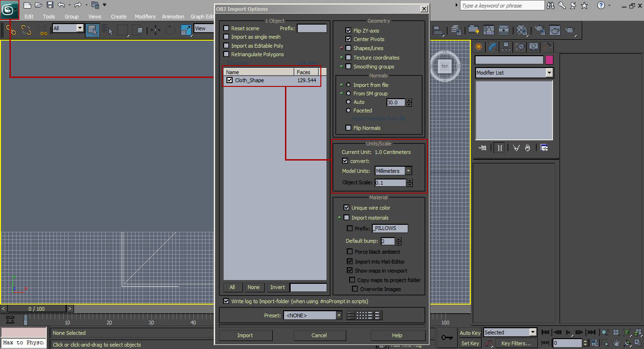Image resolution: width=644 pixels, height=349 pixels.
Task: Click the pink object color swatch
Action: [549, 60]
